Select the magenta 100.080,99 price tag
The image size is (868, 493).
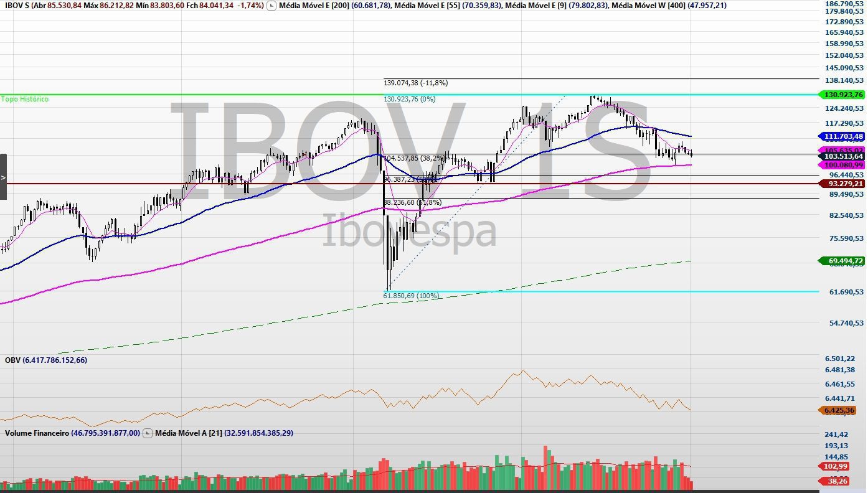tap(841, 165)
